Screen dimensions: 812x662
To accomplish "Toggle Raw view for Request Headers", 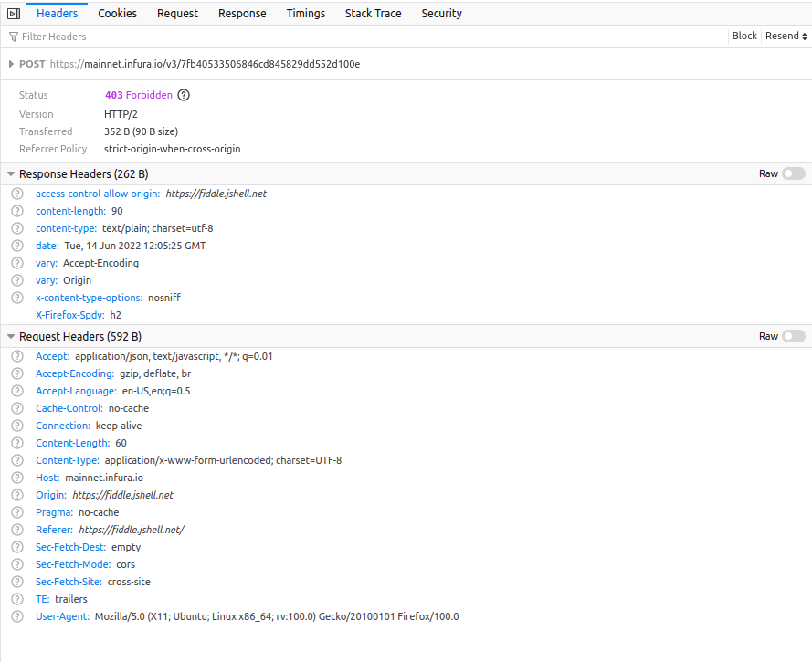I will [792, 336].
